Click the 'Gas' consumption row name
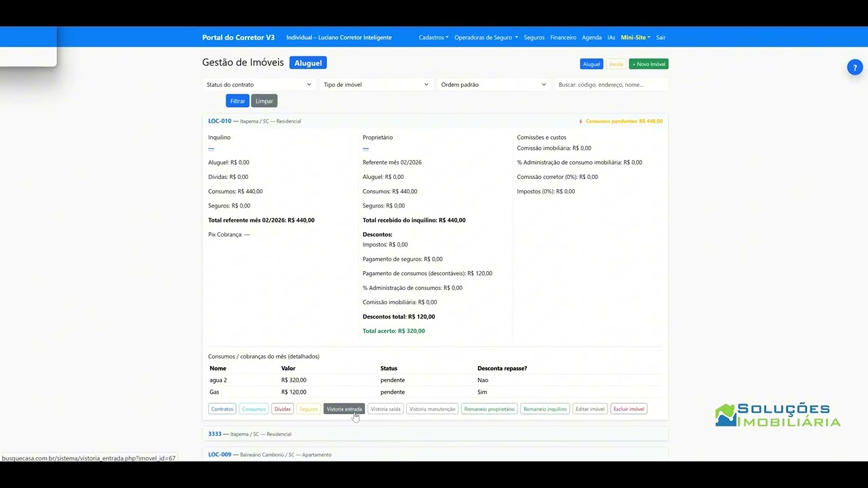Screen dimensions: 868x488 click(x=214, y=392)
